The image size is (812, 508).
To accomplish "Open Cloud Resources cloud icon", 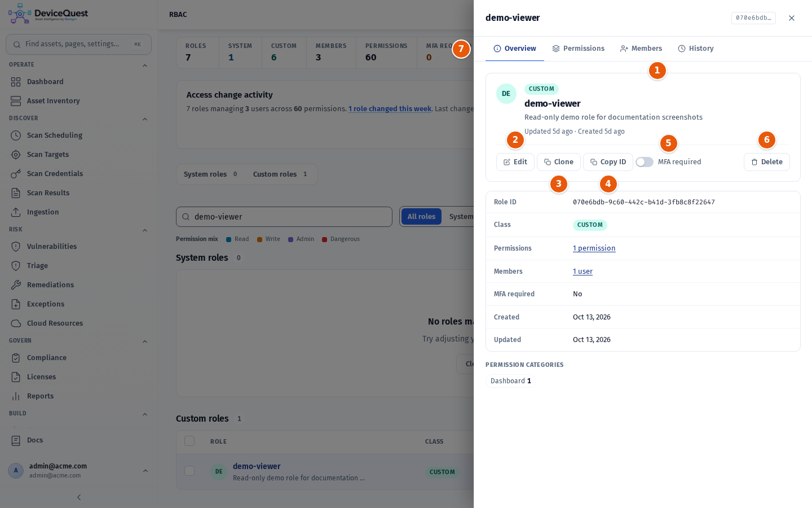I will point(16,323).
